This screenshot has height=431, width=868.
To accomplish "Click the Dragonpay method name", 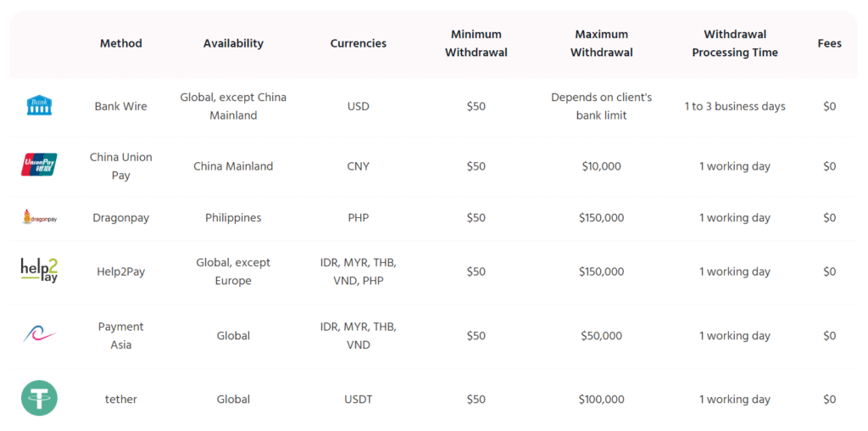I will (x=120, y=218).
